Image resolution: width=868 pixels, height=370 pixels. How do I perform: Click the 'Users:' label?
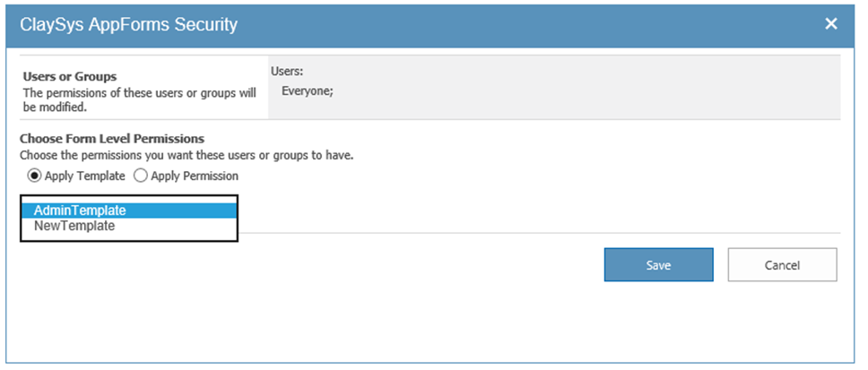(x=287, y=71)
